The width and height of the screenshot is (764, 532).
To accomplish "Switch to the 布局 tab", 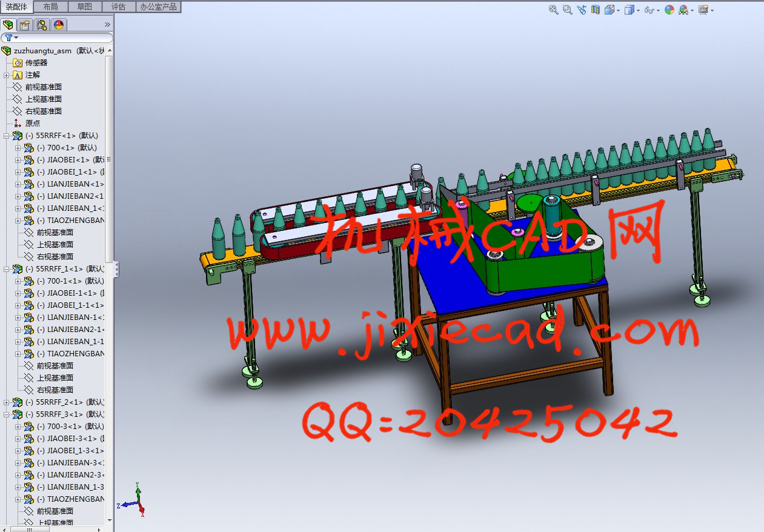I will click(x=51, y=7).
